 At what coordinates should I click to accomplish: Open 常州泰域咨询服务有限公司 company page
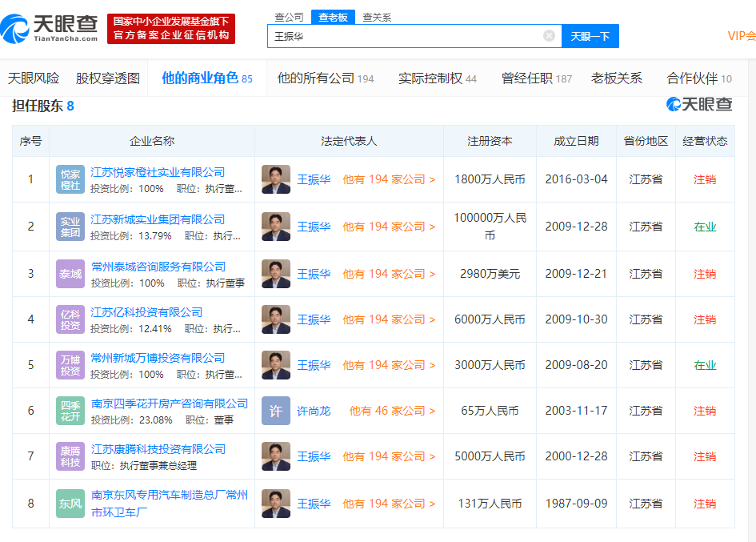click(158, 267)
